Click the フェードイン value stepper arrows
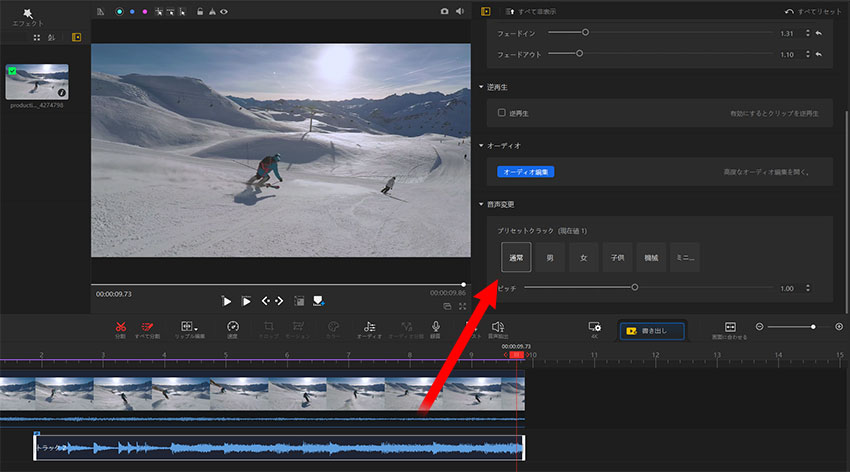The image size is (850, 472). tap(808, 33)
